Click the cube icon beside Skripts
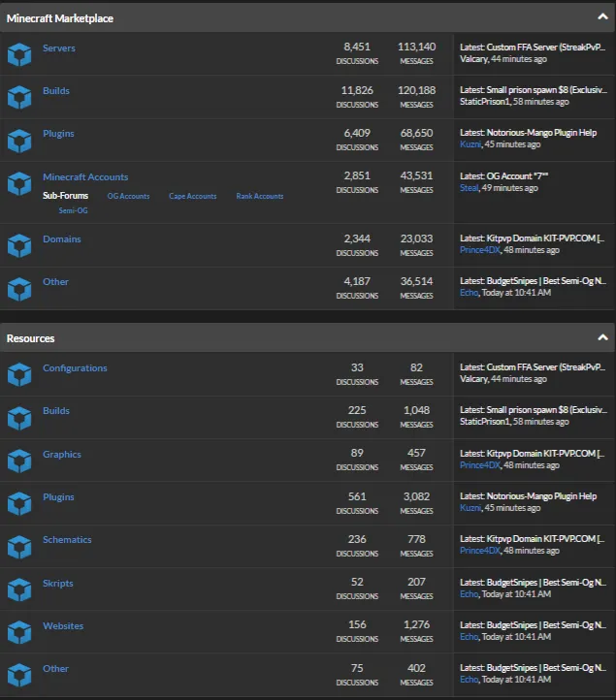Viewport: 616px width, 700px height. click(19, 589)
